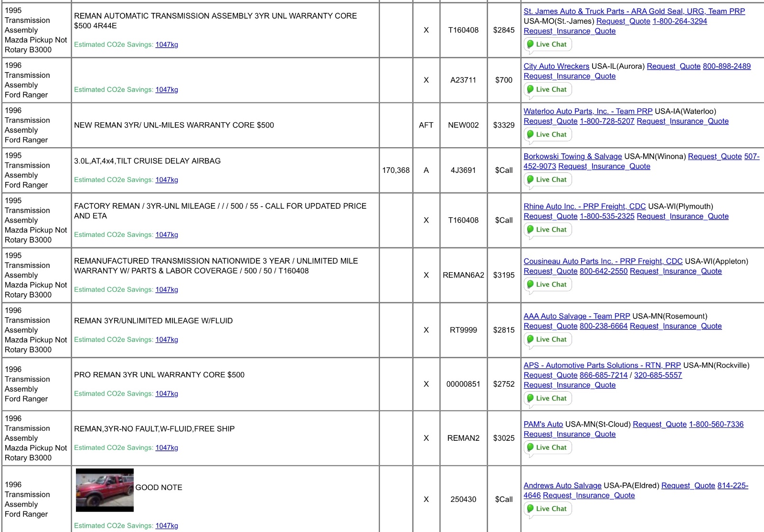Image resolution: width=764 pixels, height=532 pixels.
Task: Open Live Chat for APS Automotive Parts Solutions
Action: pos(547,398)
